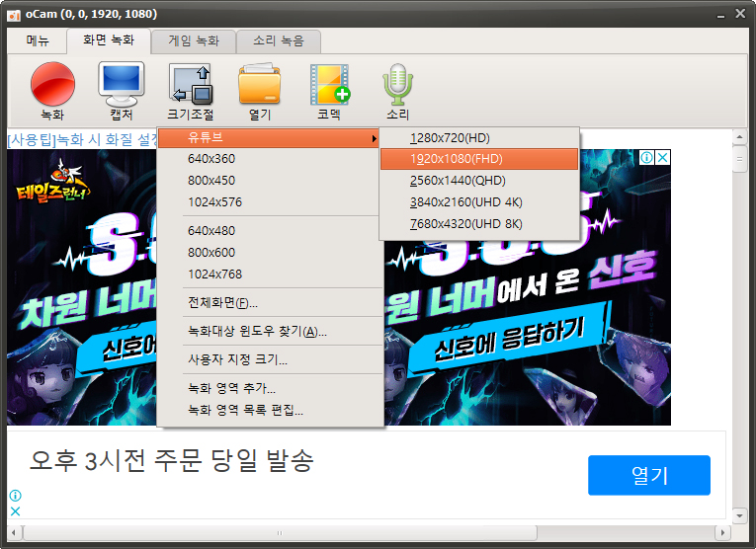Click the oCam app icon in the title bar

tap(14, 15)
